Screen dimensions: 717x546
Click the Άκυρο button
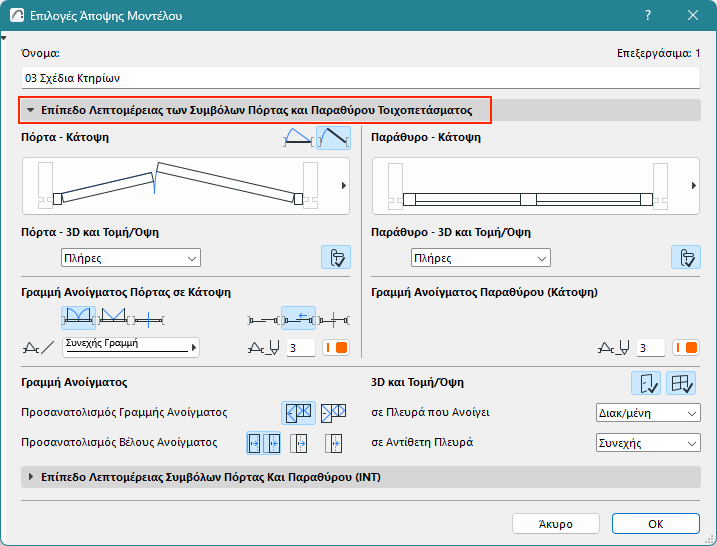click(555, 524)
